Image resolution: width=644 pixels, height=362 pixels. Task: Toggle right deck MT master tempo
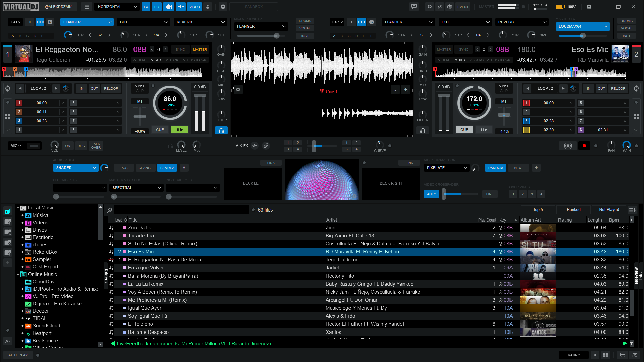tap(504, 101)
